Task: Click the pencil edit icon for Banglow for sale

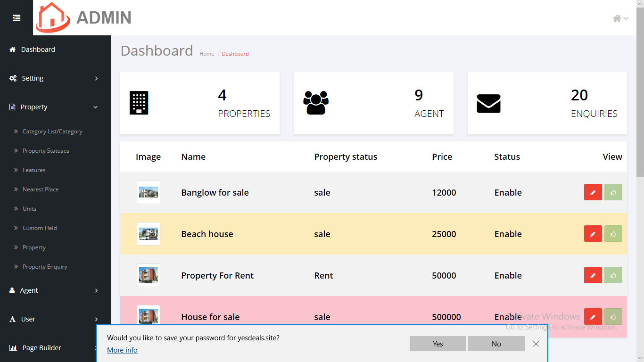Action: (x=593, y=192)
